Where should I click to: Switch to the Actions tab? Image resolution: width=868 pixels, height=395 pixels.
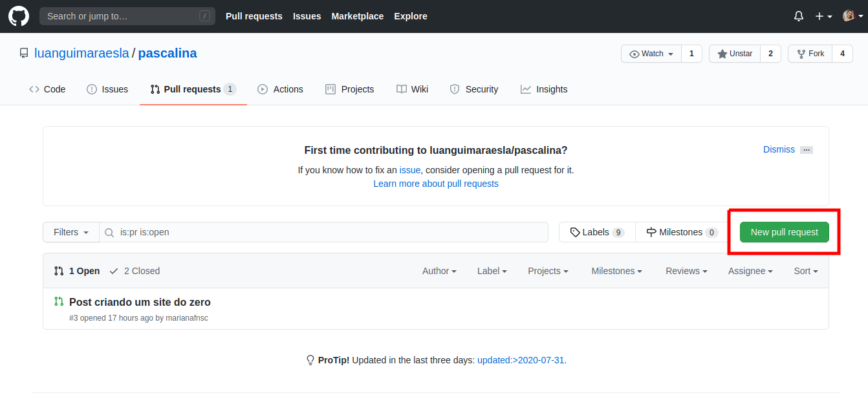pyautogui.click(x=280, y=89)
